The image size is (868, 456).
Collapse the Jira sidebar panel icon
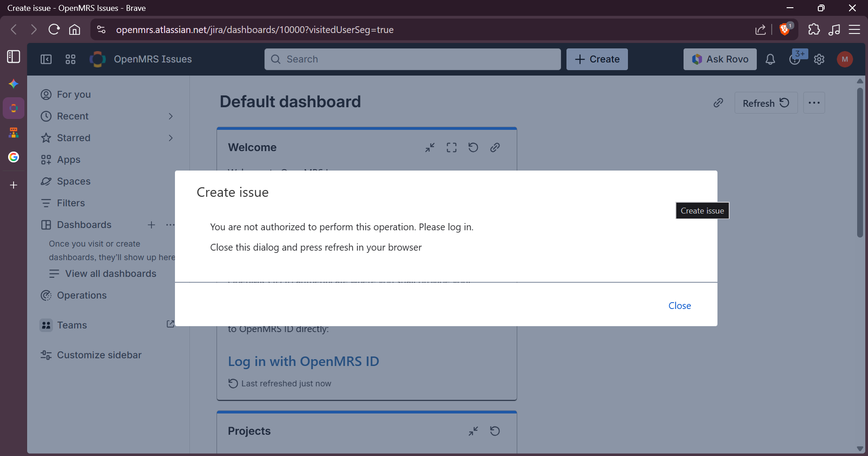tap(46, 59)
